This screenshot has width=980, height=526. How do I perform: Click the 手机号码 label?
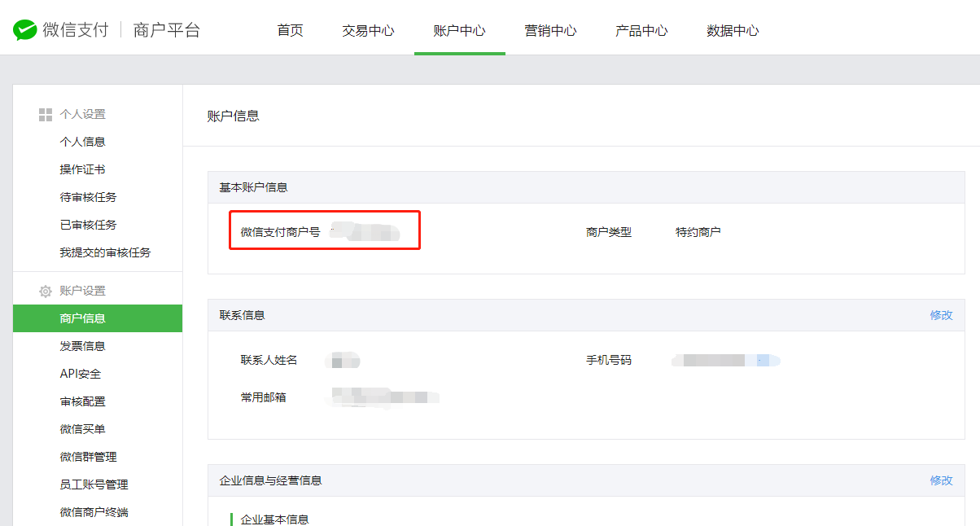(x=609, y=360)
